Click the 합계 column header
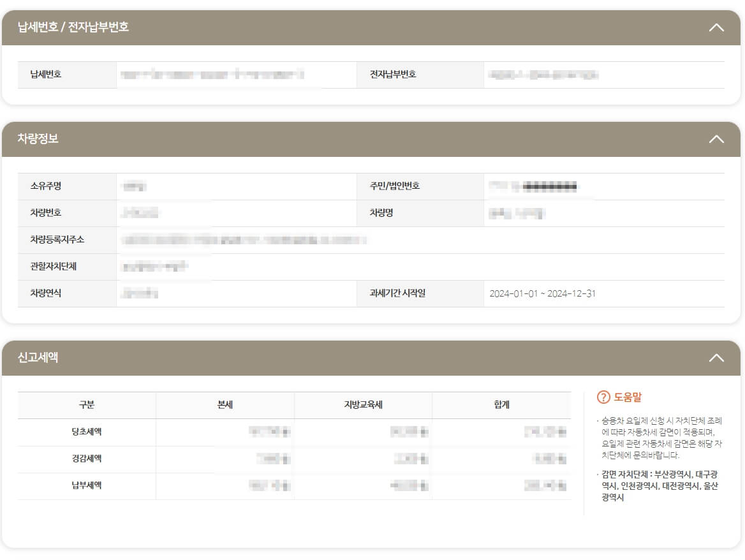This screenshot has height=560, width=745. [x=501, y=404]
